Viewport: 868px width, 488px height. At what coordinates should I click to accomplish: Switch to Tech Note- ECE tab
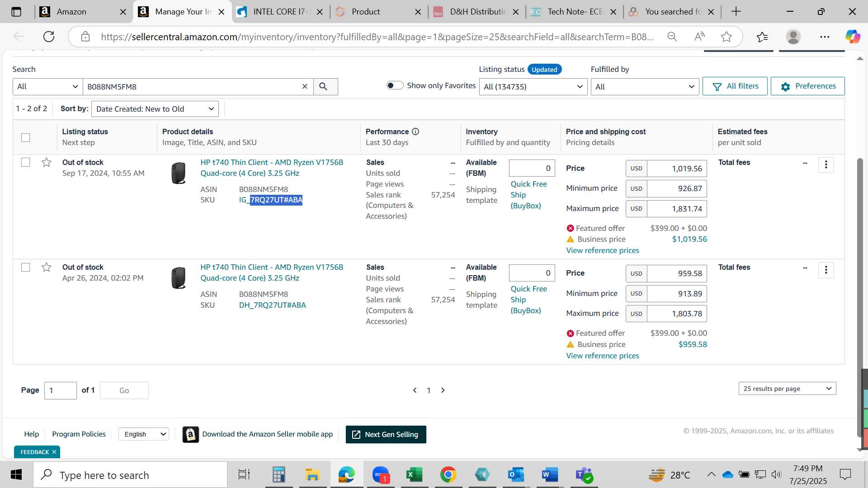click(575, 12)
